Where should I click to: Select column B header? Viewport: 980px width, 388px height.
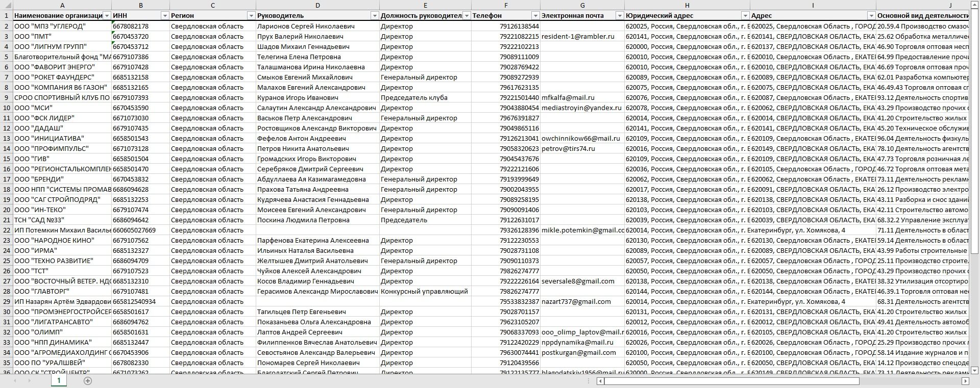140,5
